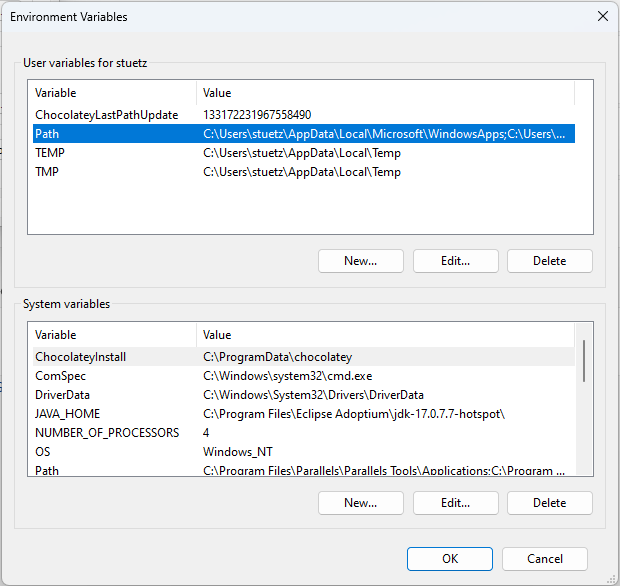Click the DriverData value C:\Windows\System32\Drivers\DriverData

[x=313, y=395]
